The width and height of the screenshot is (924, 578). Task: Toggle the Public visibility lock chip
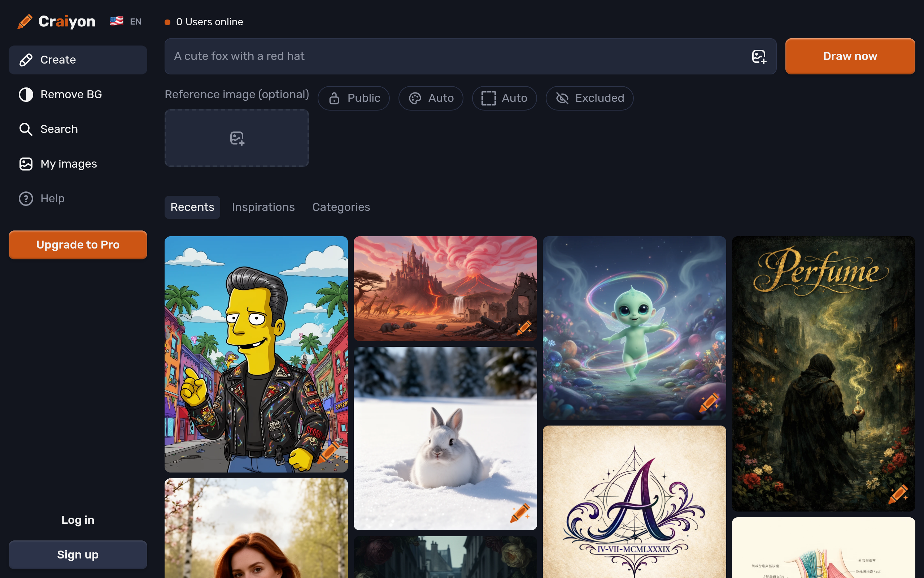click(354, 98)
